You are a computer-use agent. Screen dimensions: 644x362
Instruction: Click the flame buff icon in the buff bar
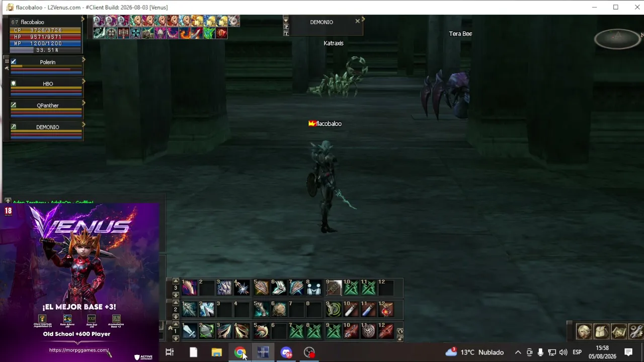(x=184, y=33)
